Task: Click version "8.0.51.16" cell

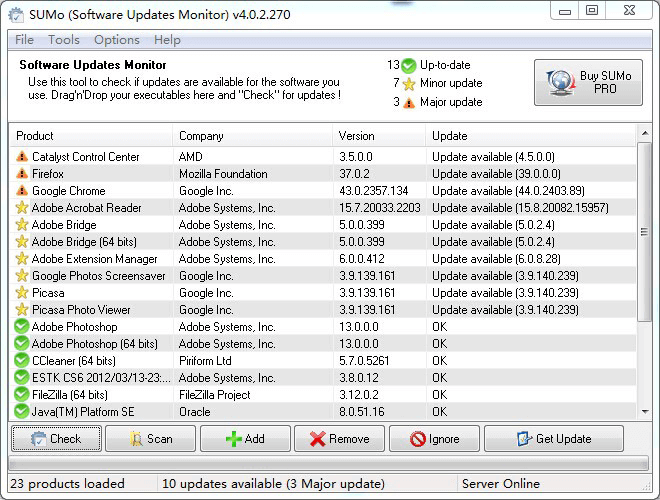Action: 362,412
